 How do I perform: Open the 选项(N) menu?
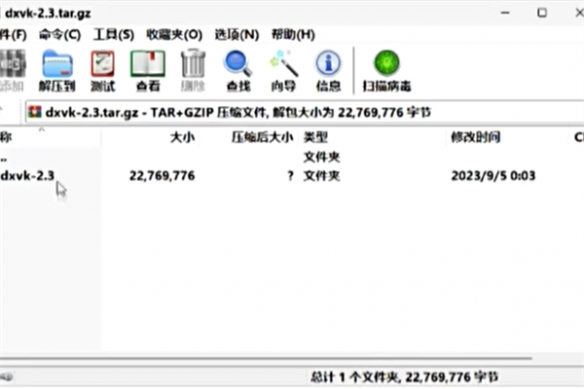pyautogui.click(x=237, y=35)
